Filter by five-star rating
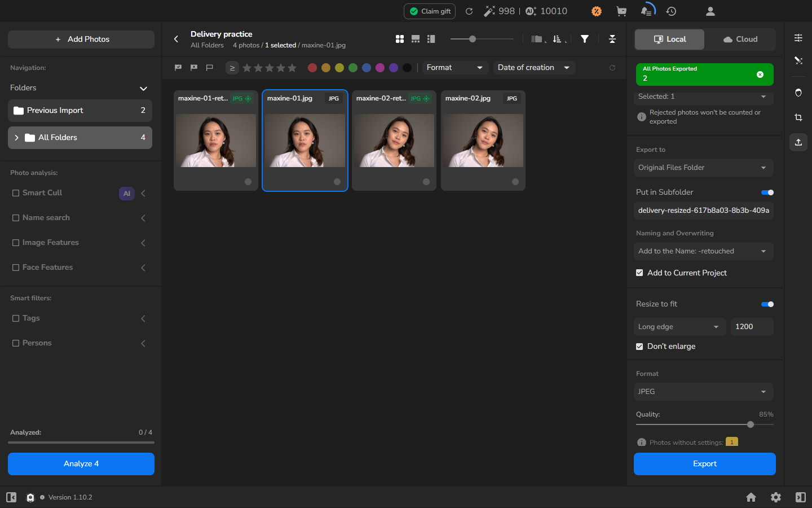 (x=292, y=68)
